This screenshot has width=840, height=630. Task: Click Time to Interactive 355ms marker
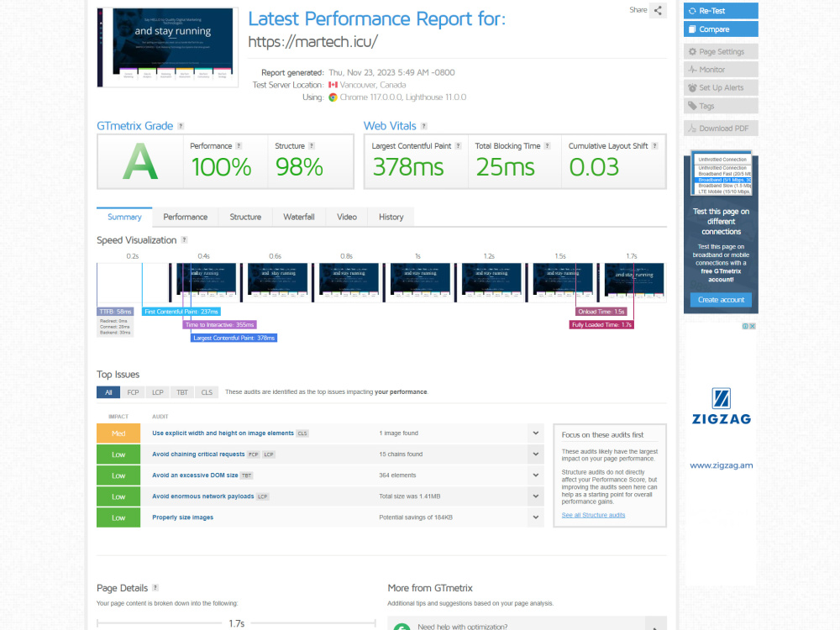[219, 324]
